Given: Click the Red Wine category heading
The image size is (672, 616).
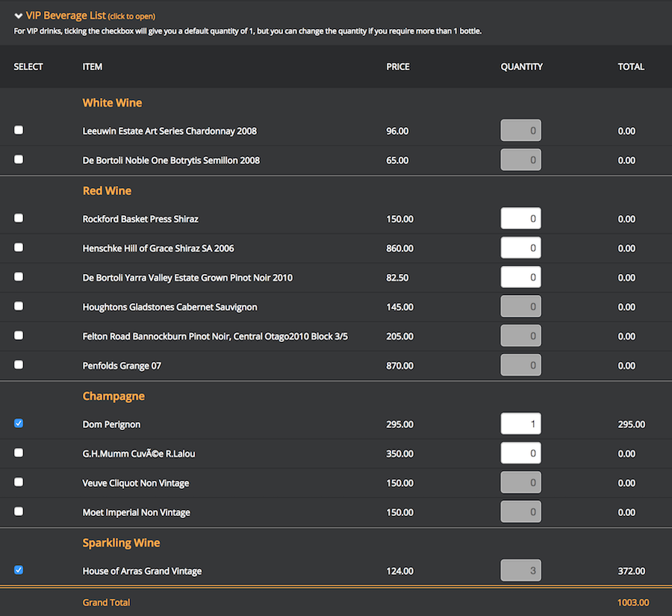Looking at the screenshot, I should coord(107,190).
